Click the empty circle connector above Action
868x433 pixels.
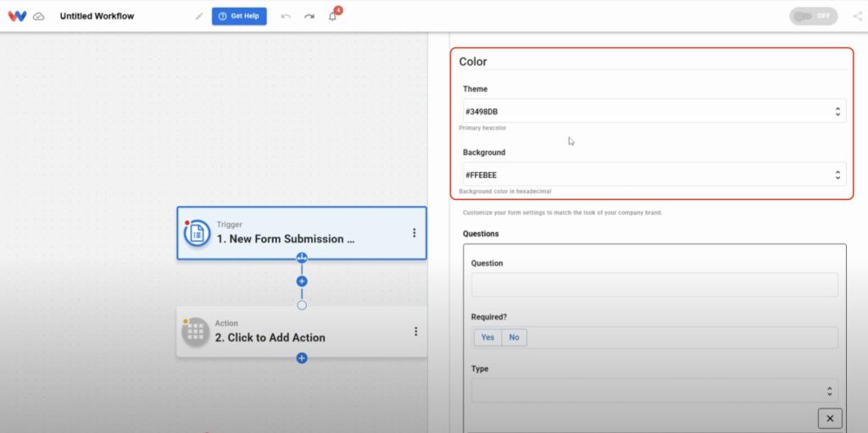(302, 305)
